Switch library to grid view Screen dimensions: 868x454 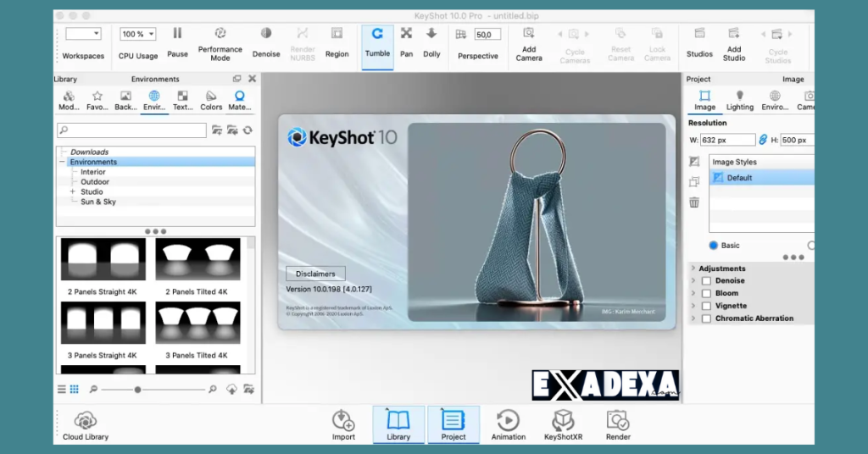75,390
